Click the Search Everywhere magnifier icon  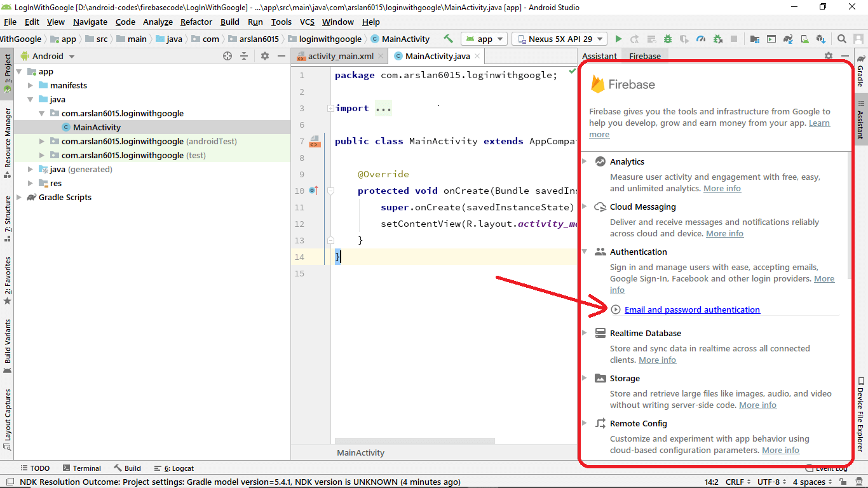pos(841,39)
